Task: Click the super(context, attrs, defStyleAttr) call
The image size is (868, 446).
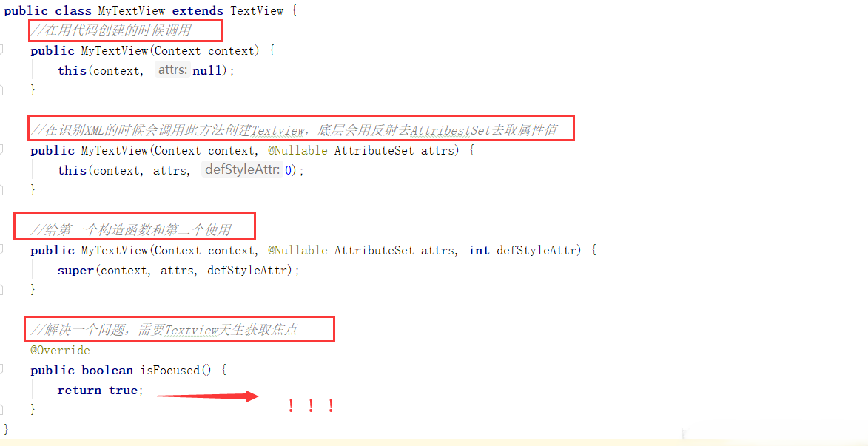Action: pos(178,271)
